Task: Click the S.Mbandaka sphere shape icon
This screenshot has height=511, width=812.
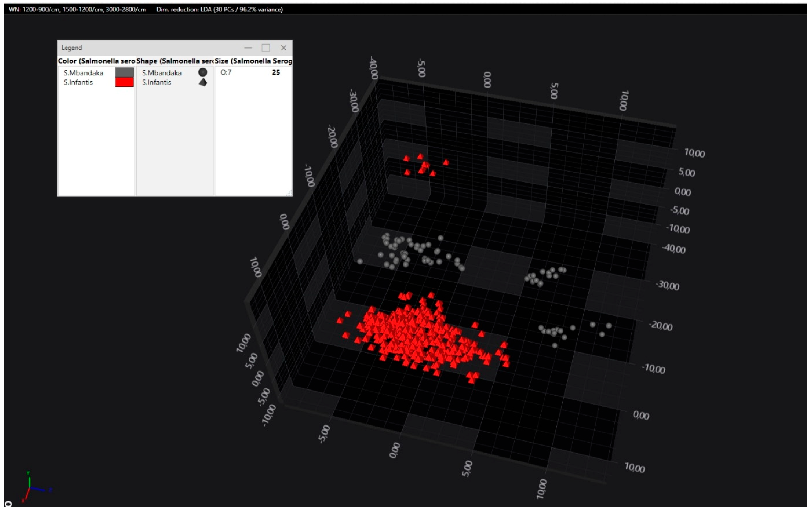Action: [x=203, y=72]
